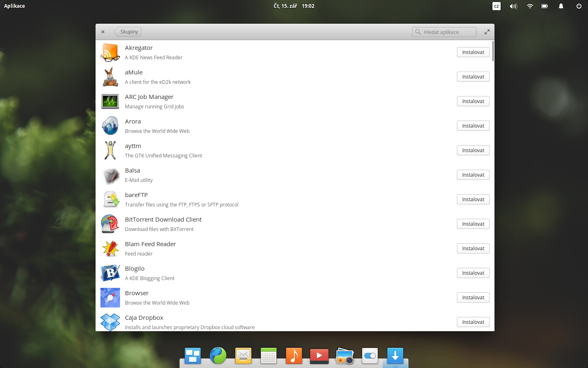588x368 pixels.
Task: Click the Hledat aplikace search field
Action: point(444,31)
